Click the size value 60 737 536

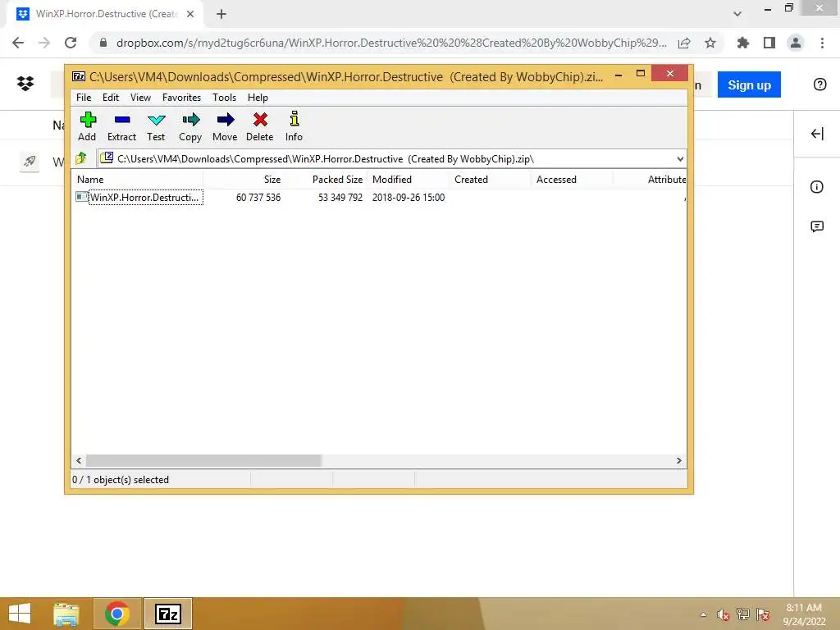[258, 197]
